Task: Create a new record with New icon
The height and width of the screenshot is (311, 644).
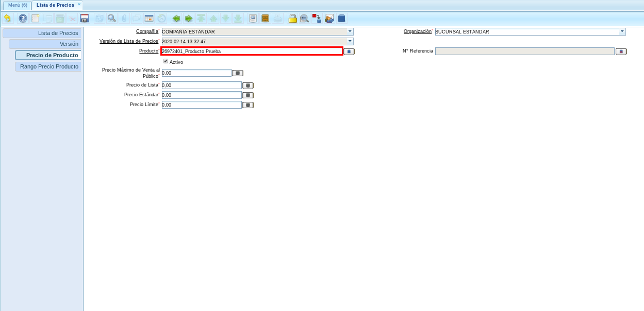Action: pyautogui.click(x=36, y=18)
